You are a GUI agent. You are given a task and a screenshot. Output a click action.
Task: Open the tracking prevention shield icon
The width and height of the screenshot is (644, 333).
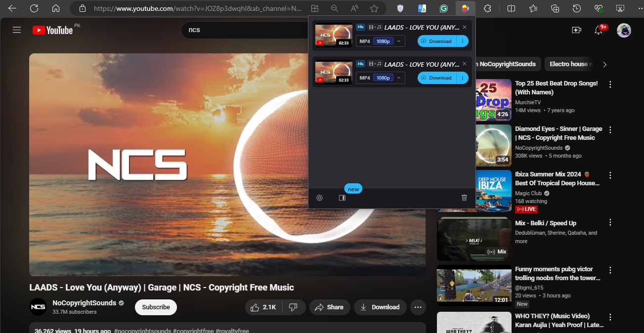pyautogui.click(x=400, y=8)
